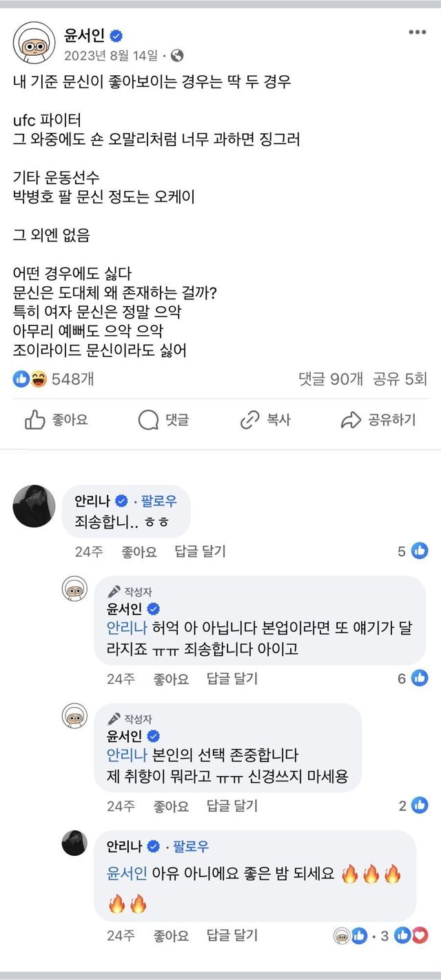
Task: Click the like reaction icon showing 5
Action: pyautogui.click(x=419, y=550)
